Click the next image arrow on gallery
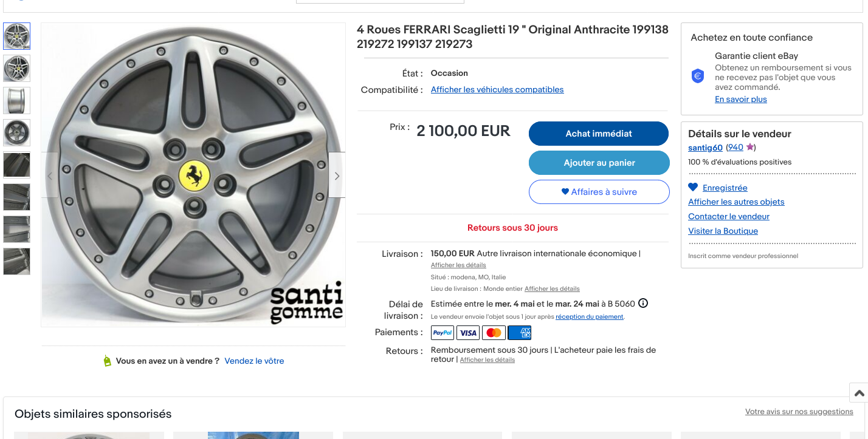The height and width of the screenshot is (439, 868). coord(337,175)
